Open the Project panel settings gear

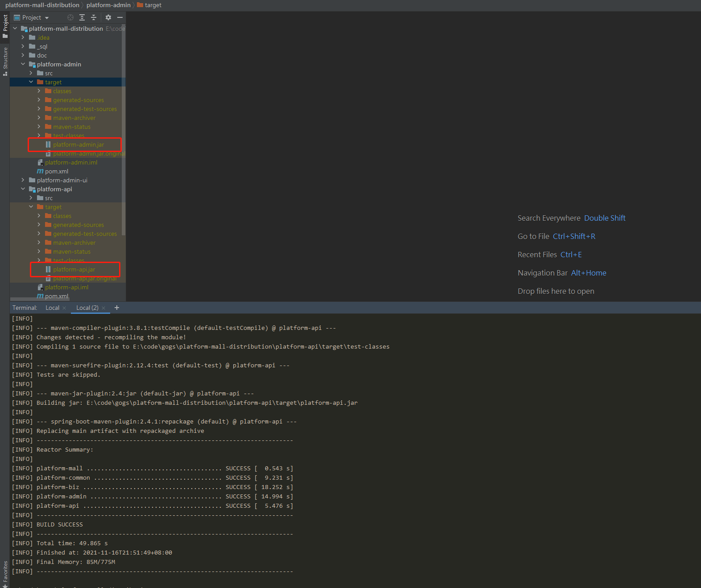[108, 17]
